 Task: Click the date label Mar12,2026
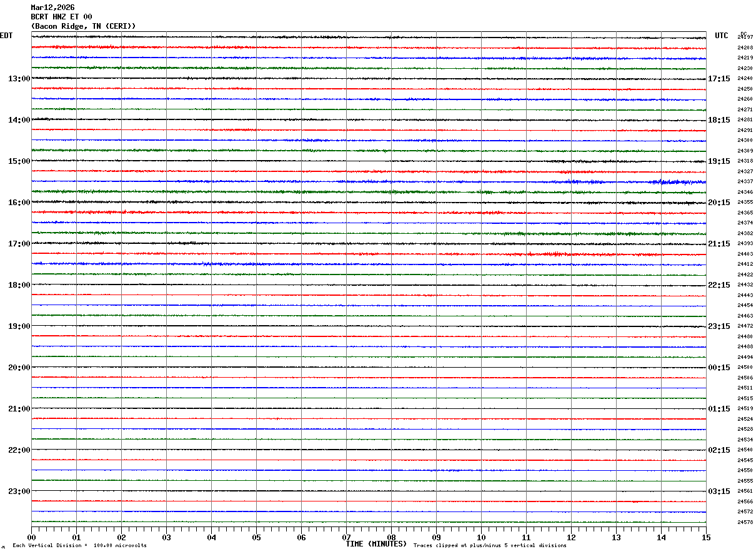coord(52,8)
